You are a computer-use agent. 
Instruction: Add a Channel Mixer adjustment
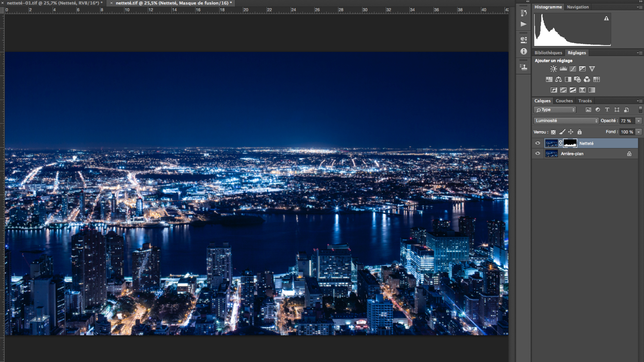tap(587, 79)
